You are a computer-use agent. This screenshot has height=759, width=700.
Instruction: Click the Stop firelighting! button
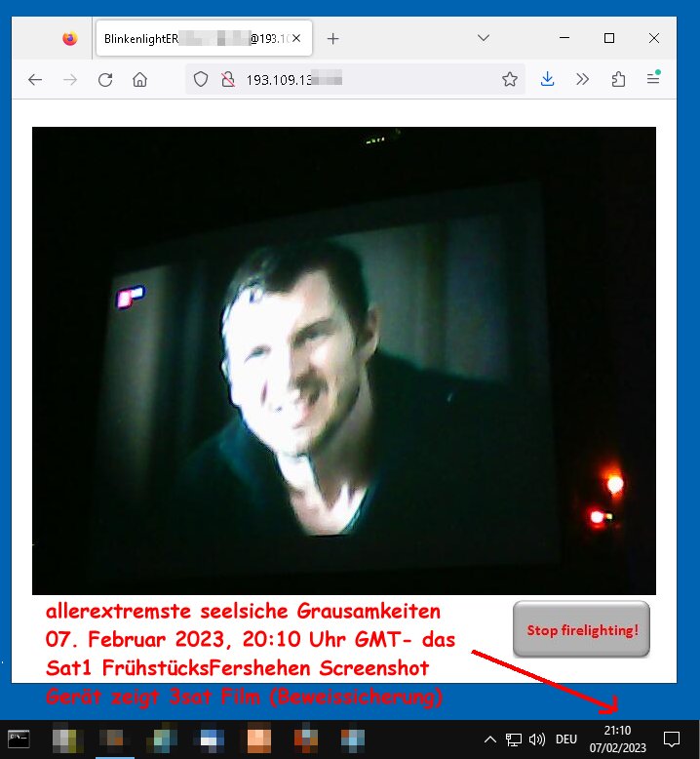click(581, 629)
